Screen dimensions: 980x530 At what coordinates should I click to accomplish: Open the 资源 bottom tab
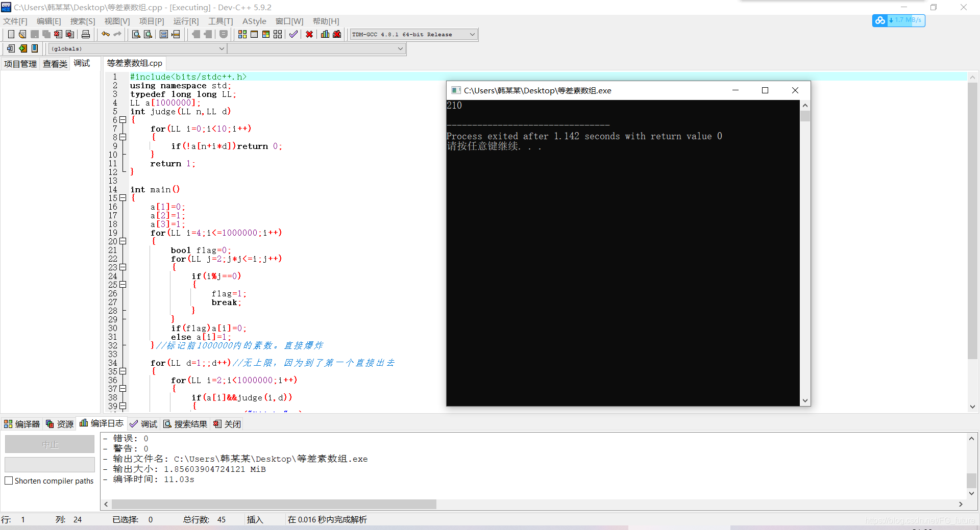pyautogui.click(x=60, y=424)
